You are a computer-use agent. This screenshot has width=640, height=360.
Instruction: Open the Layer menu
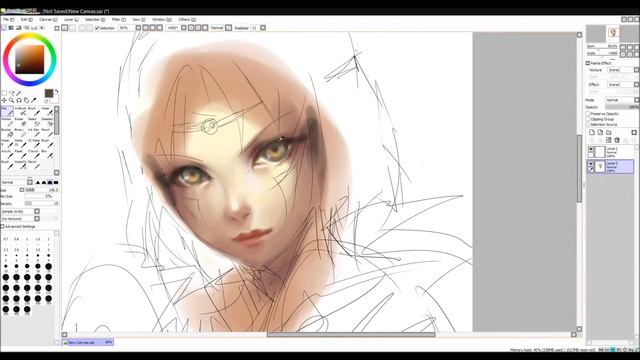(x=71, y=20)
